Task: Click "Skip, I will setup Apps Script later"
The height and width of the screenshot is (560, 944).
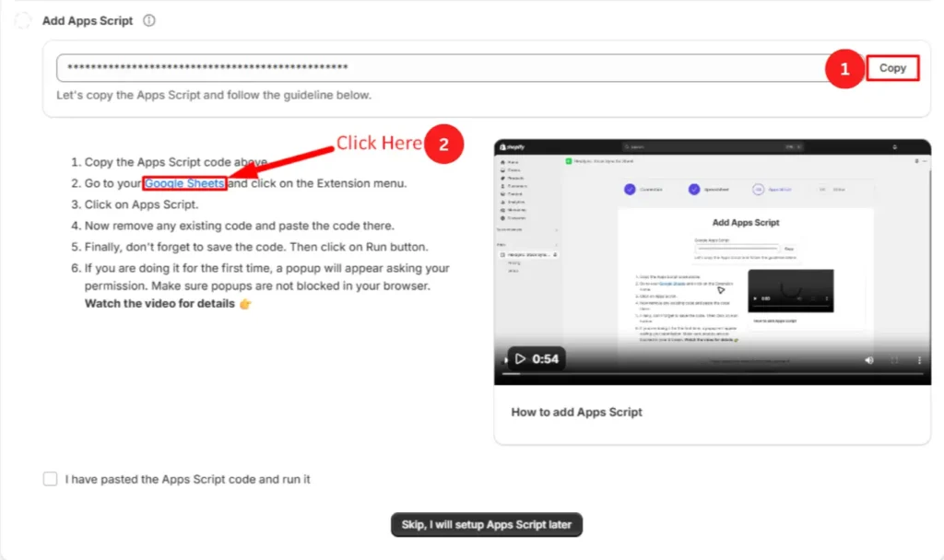Action: pyautogui.click(x=487, y=525)
